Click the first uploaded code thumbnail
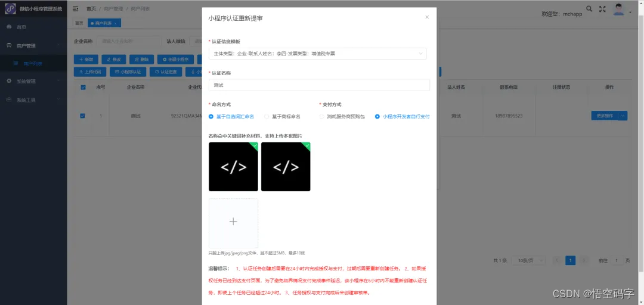The width and height of the screenshot is (644, 305). 233,167
